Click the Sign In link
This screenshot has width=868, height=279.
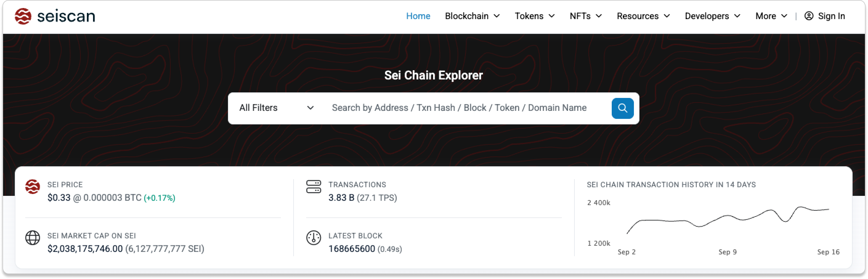click(x=831, y=16)
